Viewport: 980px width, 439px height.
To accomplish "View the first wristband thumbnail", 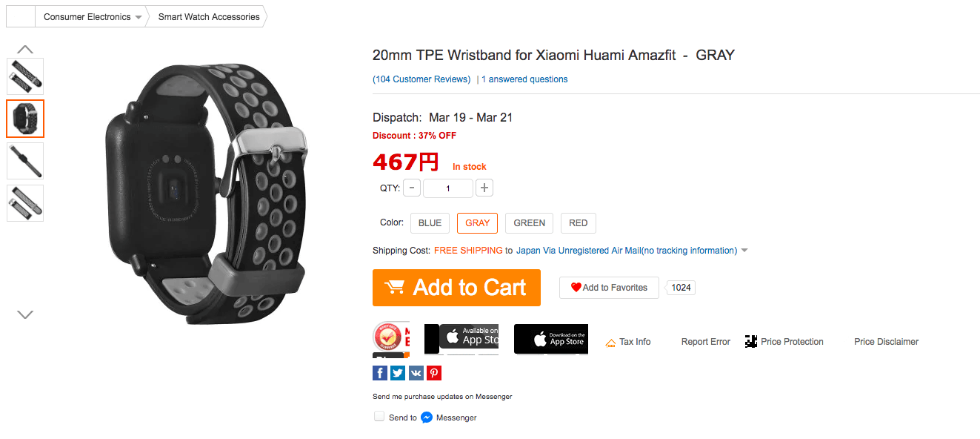I will point(25,76).
